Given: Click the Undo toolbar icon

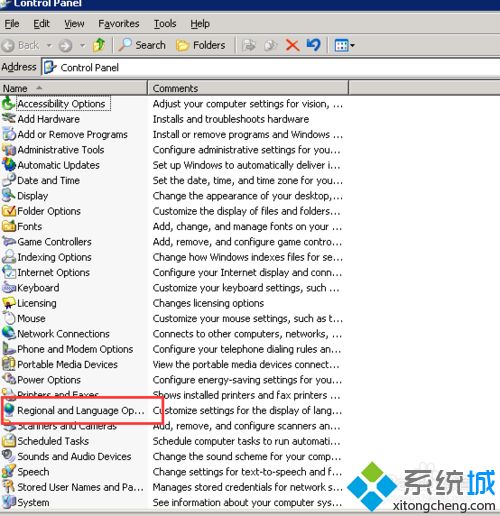Looking at the screenshot, I should click(x=313, y=45).
